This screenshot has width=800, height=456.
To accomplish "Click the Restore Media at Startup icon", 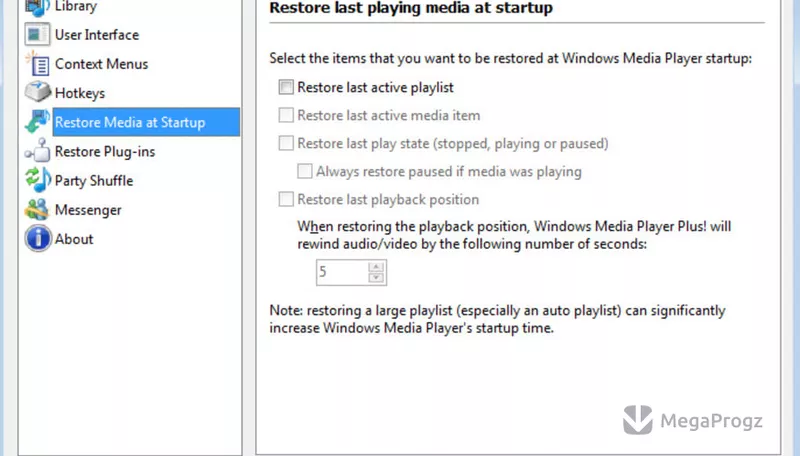I will coord(37,122).
